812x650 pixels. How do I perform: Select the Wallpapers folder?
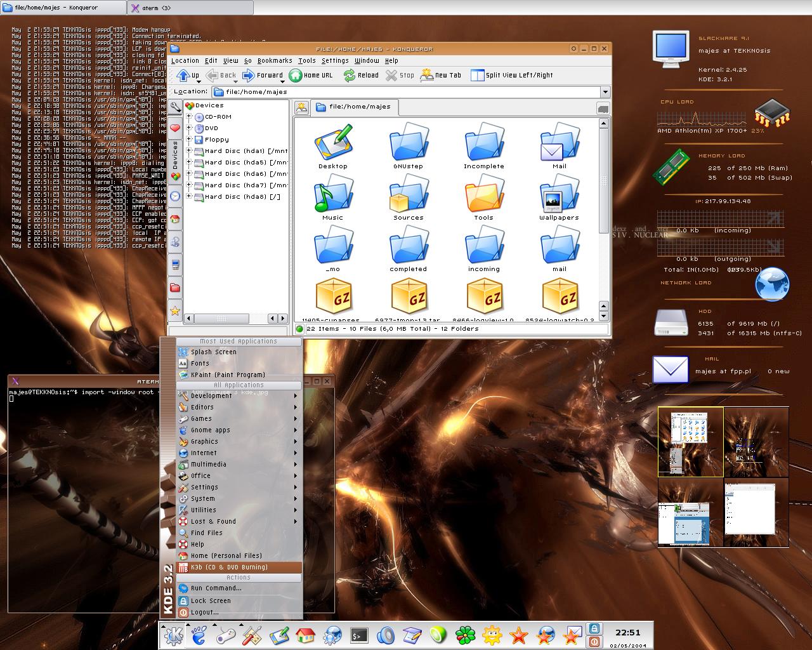[x=559, y=199]
